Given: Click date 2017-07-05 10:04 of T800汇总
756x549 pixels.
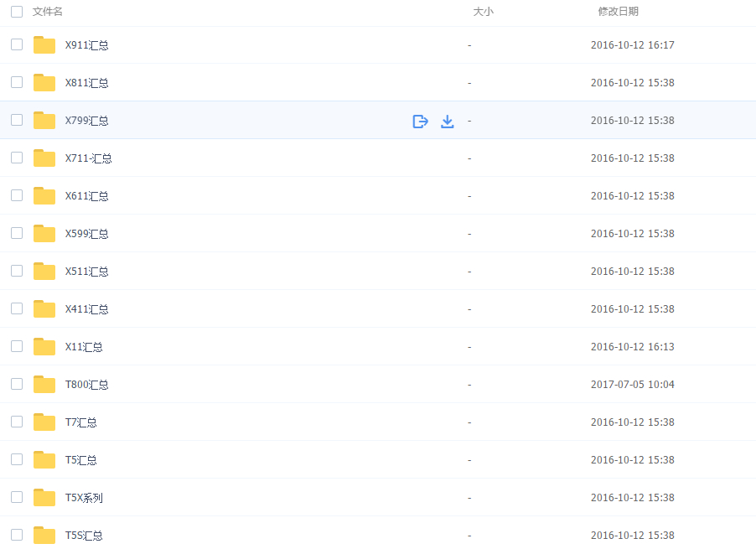Looking at the screenshot, I should click(x=633, y=385).
